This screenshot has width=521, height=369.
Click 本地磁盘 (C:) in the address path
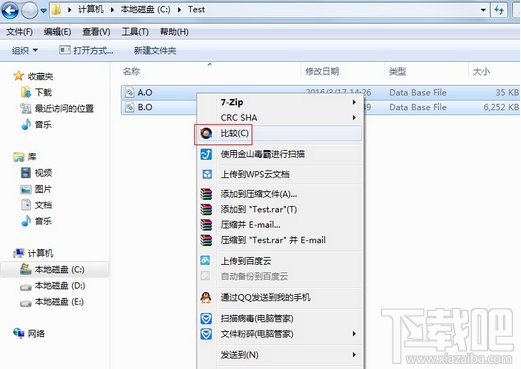pyautogui.click(x=145, y=10)
